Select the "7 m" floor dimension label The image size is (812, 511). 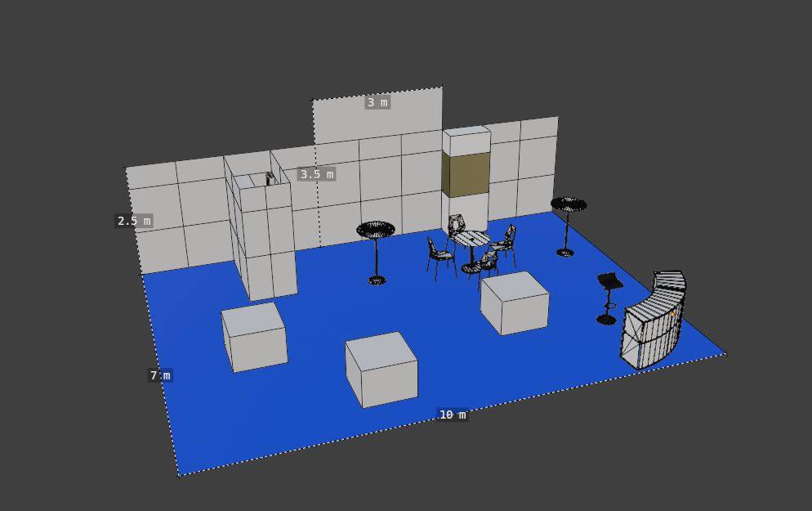[x=160, y=375]
